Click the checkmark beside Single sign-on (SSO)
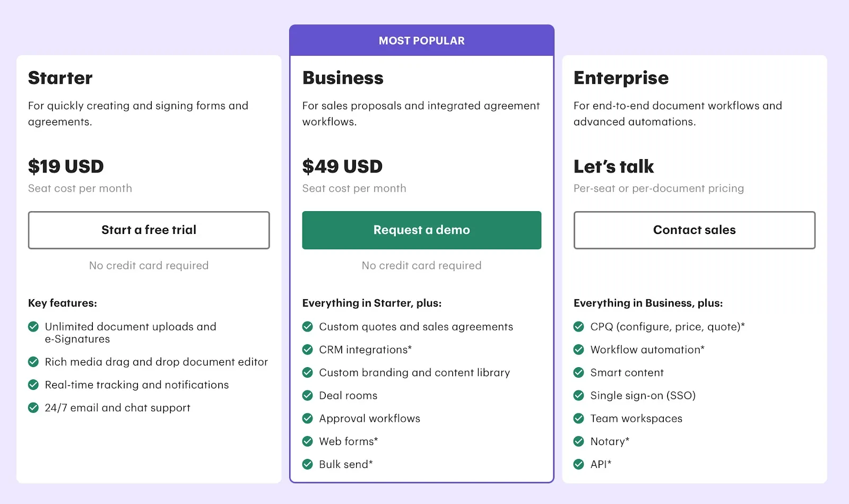Screen dimensions: 849x504 click(579, 395)
